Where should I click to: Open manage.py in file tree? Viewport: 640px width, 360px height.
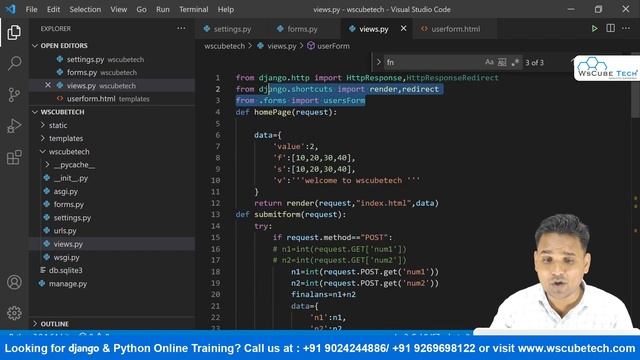click(x=68, y=284)
